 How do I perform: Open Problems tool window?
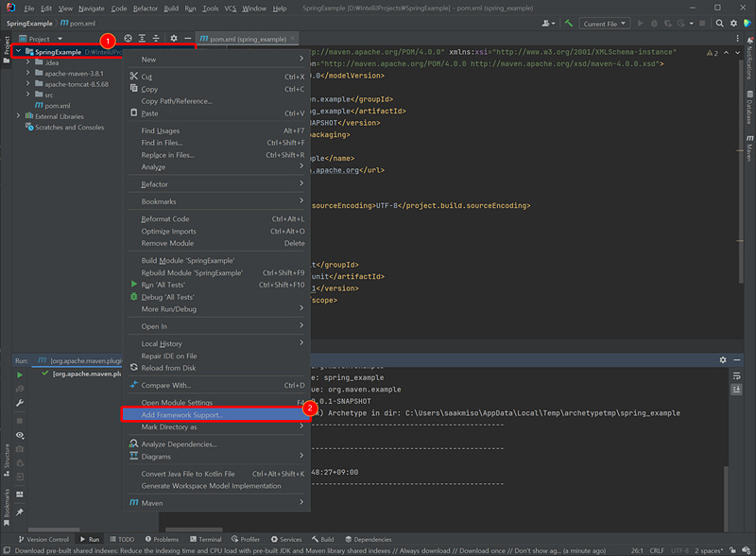tap(162, 540)
